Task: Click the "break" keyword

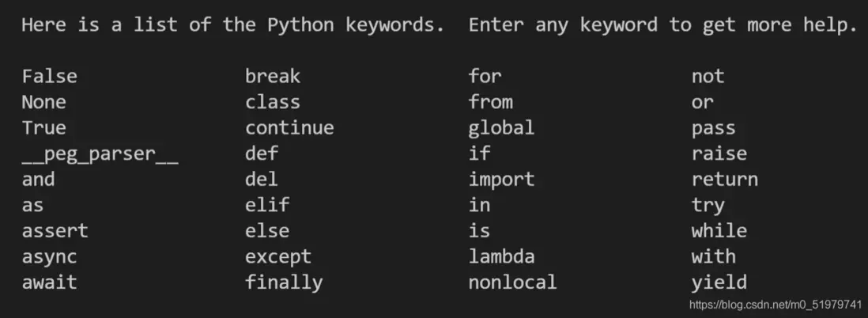Action: click(273, 77)
